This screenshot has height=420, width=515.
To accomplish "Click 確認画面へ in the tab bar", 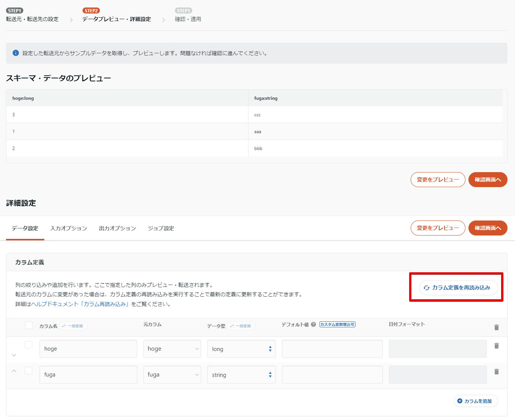I will point(488,228).
